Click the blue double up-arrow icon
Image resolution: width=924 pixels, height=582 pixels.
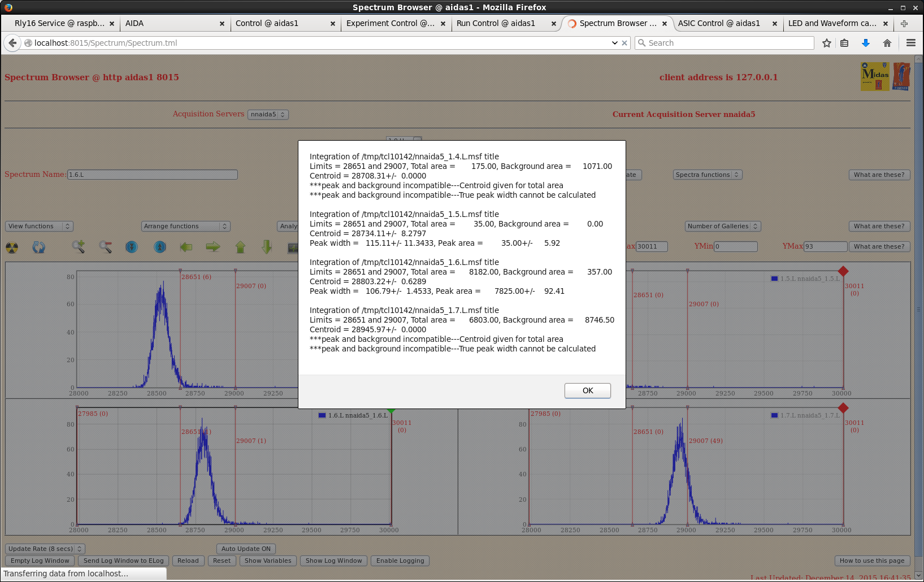pos(160,247)
